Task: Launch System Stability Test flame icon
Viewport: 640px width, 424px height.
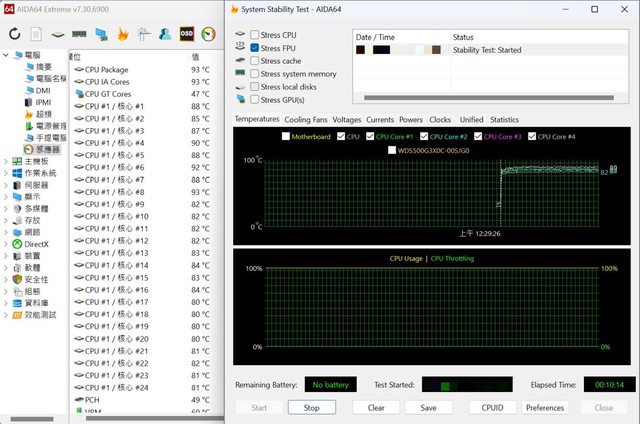Action: click(123, 34)
